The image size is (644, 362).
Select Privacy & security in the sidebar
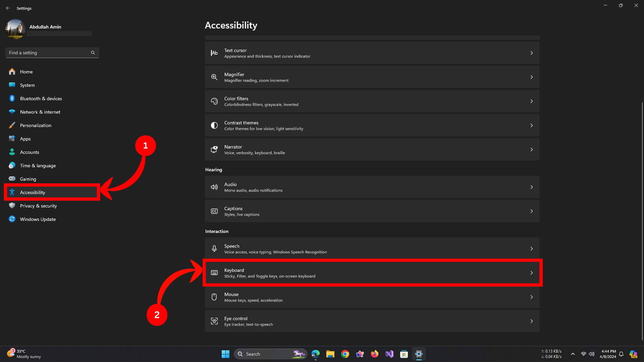point(38,206)
